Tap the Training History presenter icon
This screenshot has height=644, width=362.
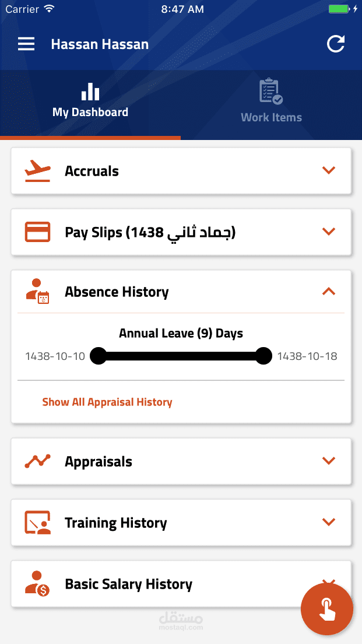(x=37, y=523)
